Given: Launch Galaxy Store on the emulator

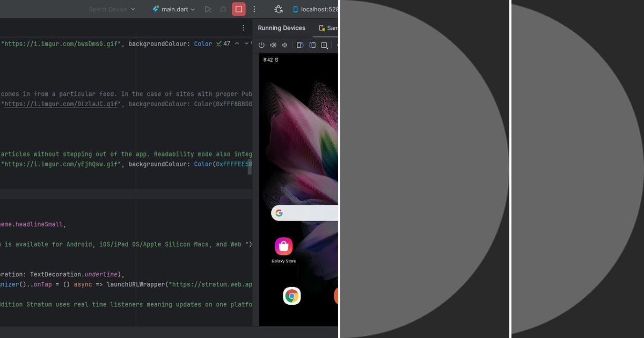Looking at the screenshot, I should point(283,247).
